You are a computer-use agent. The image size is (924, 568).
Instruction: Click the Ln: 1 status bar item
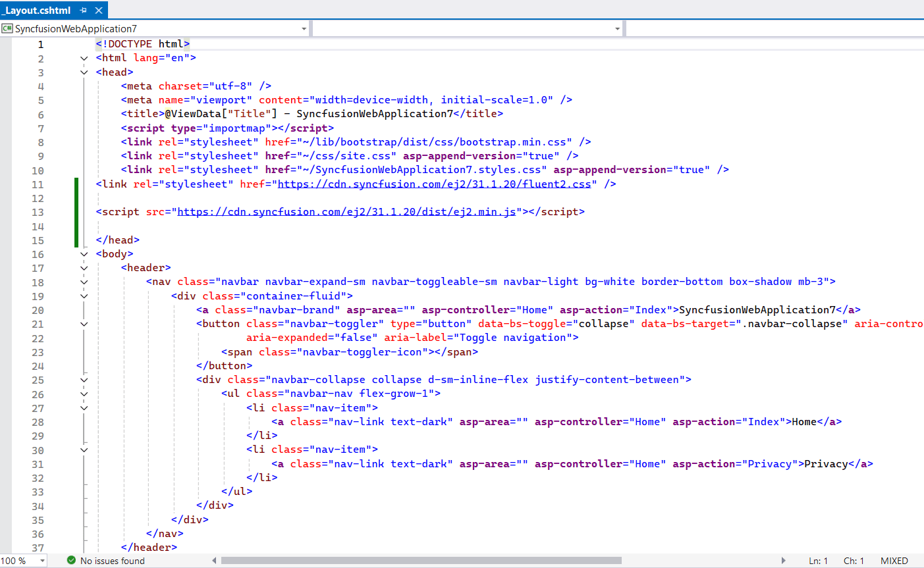point(818,560)
